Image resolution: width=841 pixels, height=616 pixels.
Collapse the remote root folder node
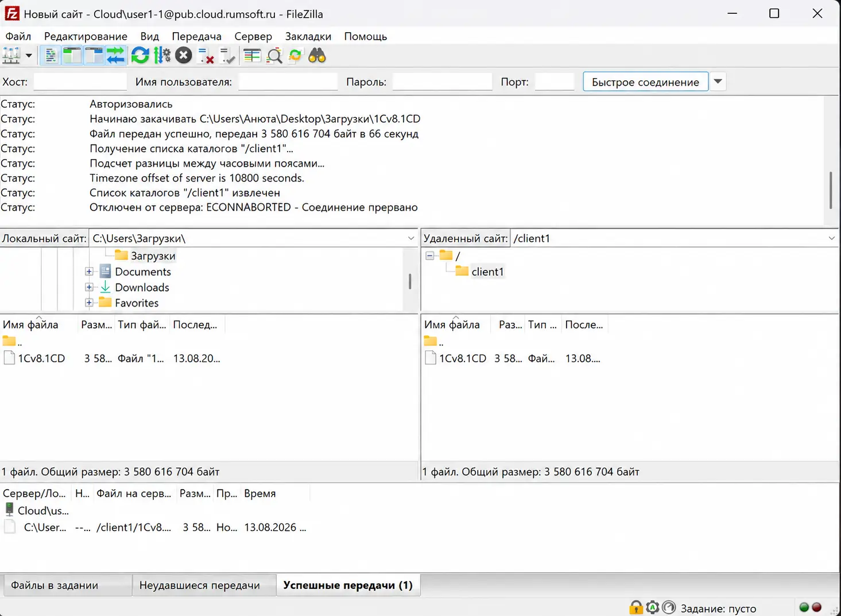point(430,255)
